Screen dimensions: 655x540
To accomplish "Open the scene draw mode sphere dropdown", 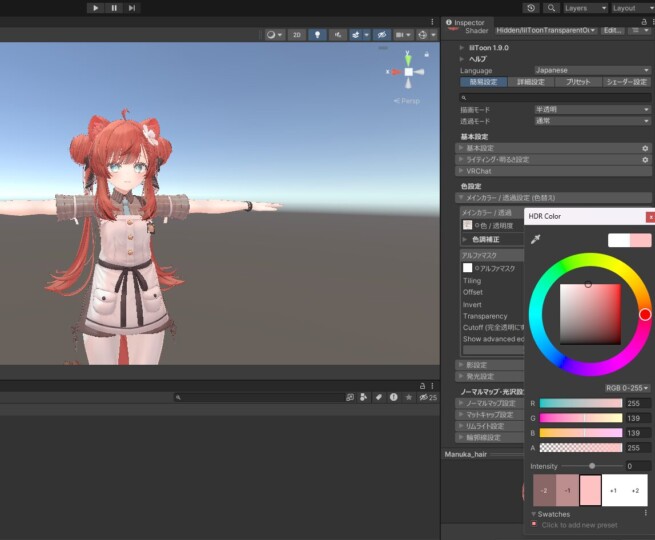I will (274, 35).
